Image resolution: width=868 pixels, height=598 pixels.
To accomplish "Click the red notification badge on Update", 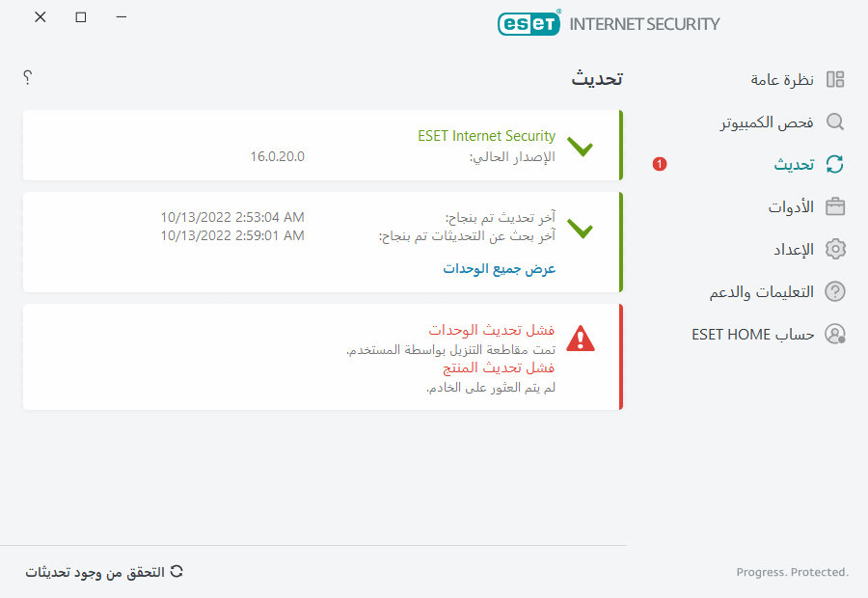I will 660,165.
